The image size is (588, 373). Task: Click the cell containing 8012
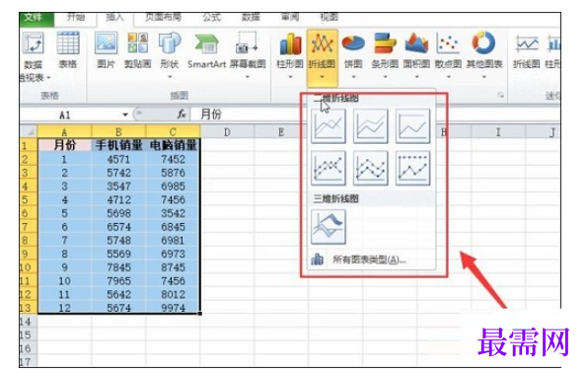[173, 294]
